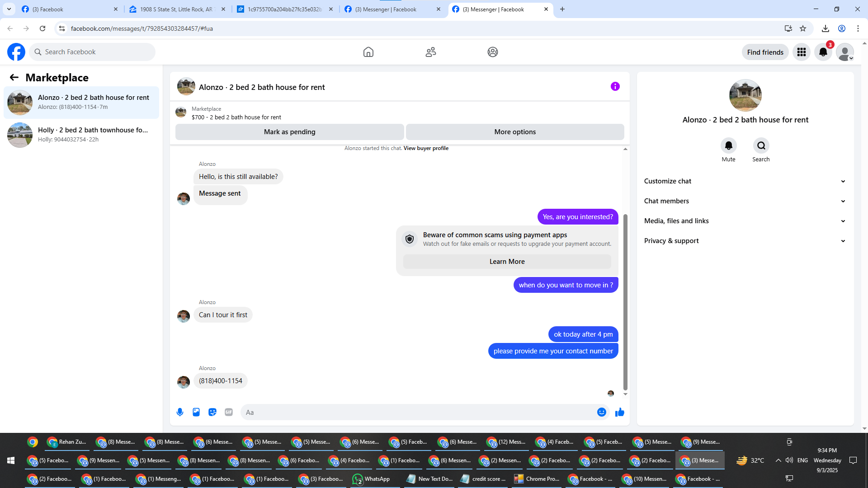The height and width of the screenshot is (488, 868).
Task: Bookmark this page with the star icon
Action: 803,28
